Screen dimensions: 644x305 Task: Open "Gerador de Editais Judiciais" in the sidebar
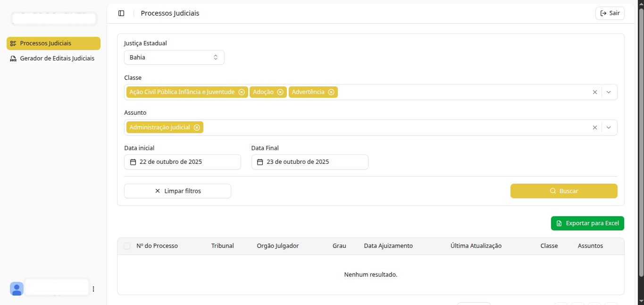(x=57, y=58)
